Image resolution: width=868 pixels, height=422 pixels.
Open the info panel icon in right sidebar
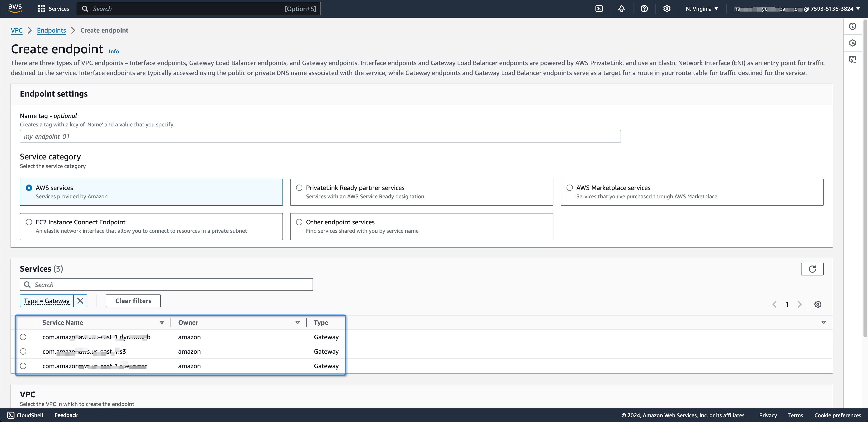852,26
